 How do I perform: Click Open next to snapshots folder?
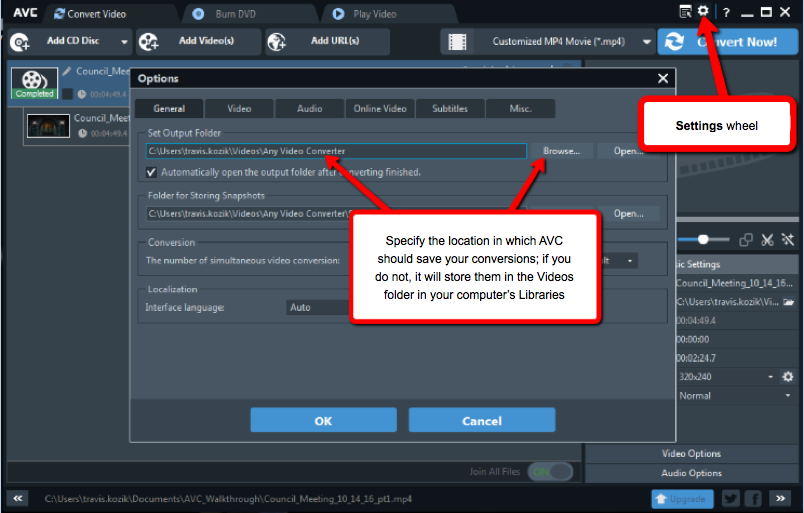coord(629,213)
